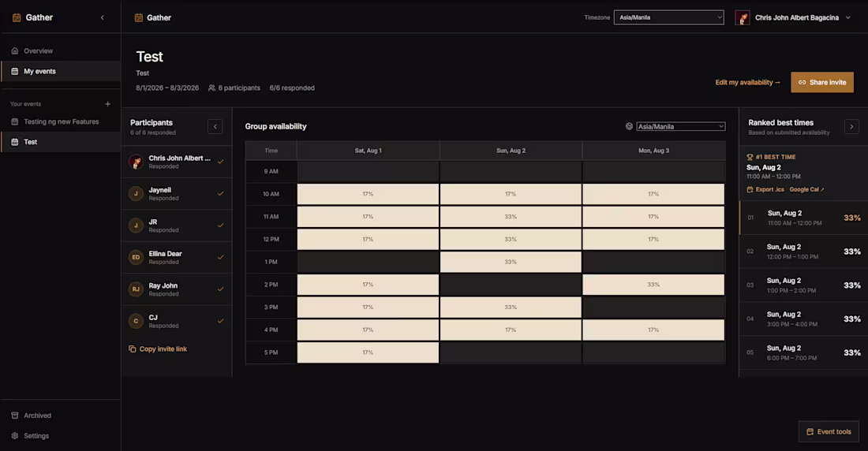Open the Testing ng new Features event
Screen dimensions: 868x451
tap(60, 121)
